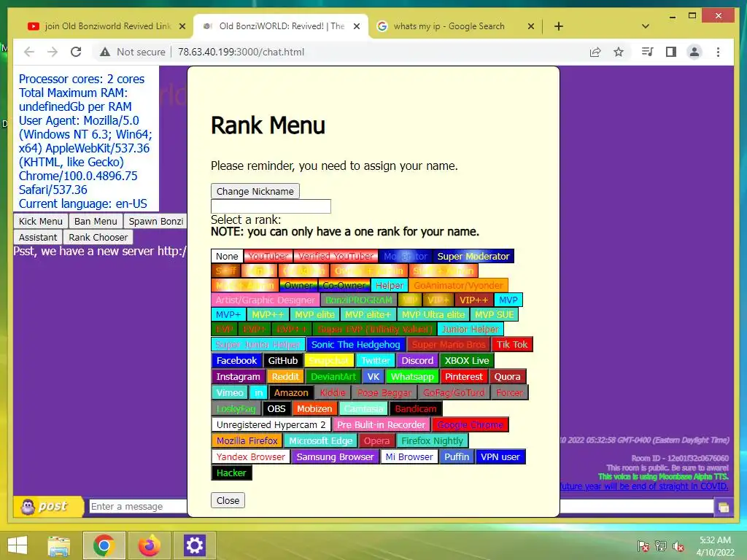
Task: Open Settings gear from taskbar
Action: coord(194,545)
